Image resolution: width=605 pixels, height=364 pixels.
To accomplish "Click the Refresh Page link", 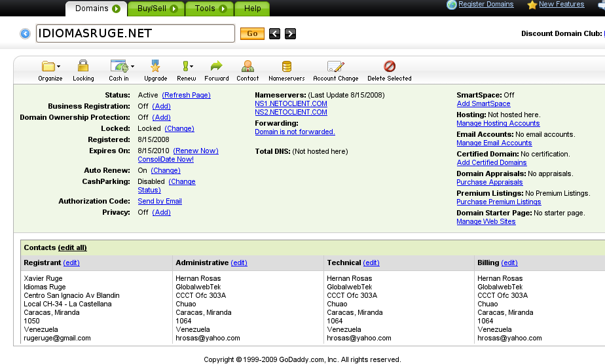I will [187, 95].
